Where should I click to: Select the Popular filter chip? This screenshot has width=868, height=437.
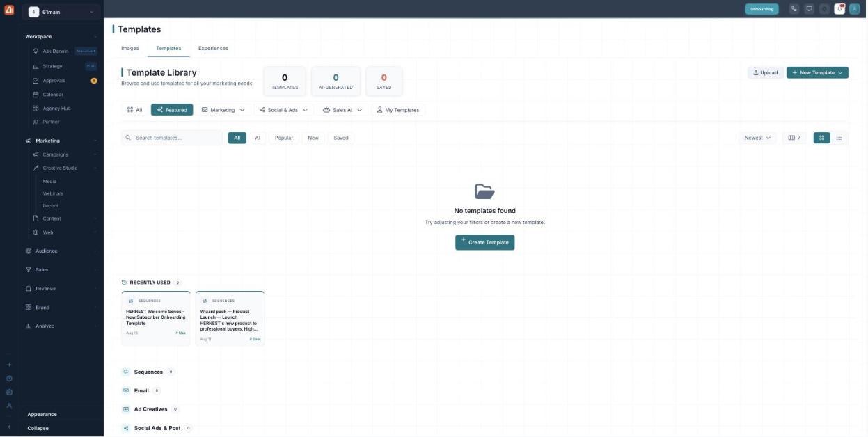(x=284, y=138)
